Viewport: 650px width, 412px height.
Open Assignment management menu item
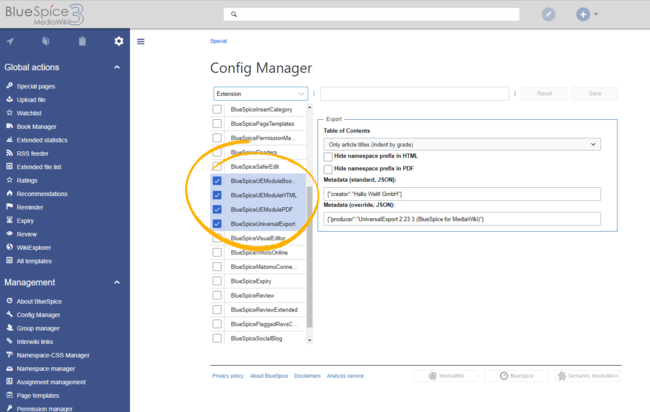(x=51, y=382)
